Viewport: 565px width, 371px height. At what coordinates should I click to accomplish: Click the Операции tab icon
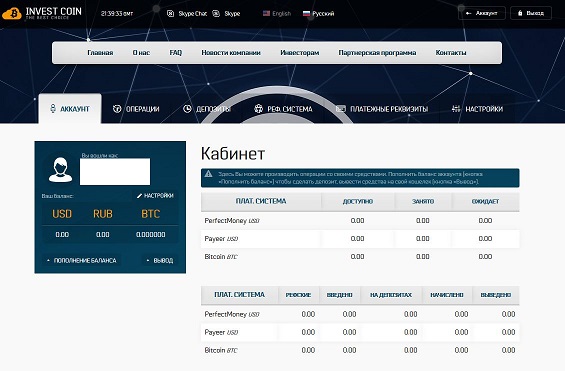(x=117, y=108)
